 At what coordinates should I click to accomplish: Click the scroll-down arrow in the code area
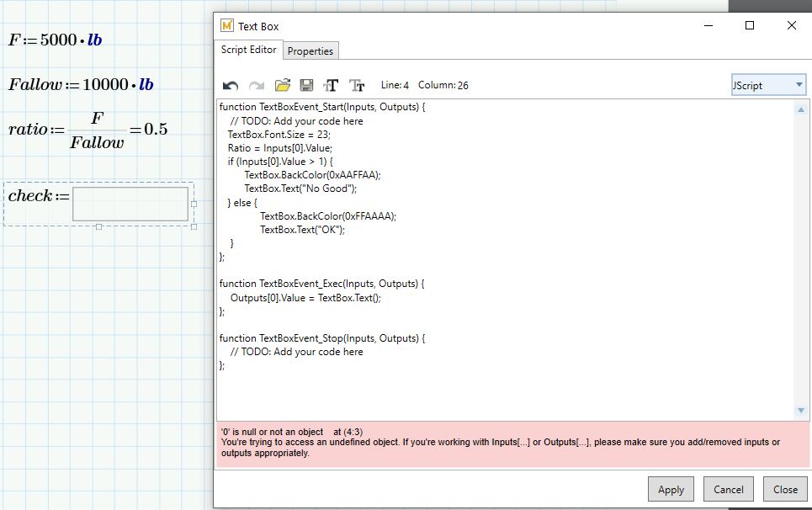[x=800, y=411]
